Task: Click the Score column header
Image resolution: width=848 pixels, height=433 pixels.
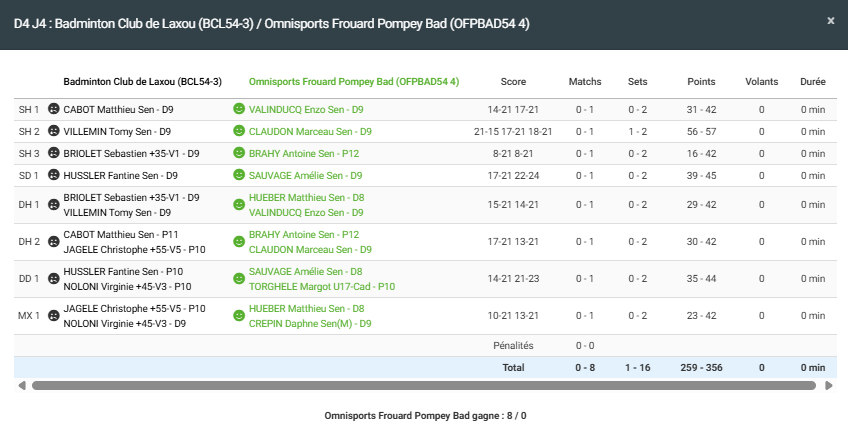Action: tap(513, 82)
